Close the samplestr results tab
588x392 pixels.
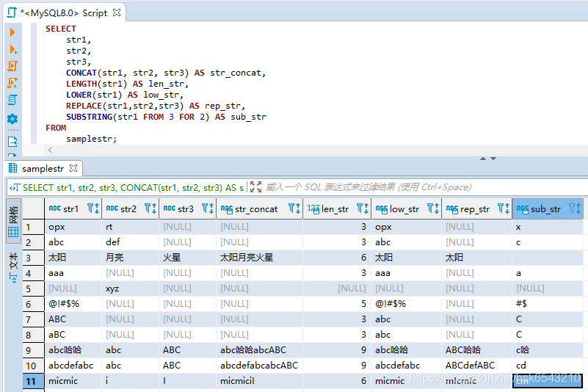click(73, 168)
